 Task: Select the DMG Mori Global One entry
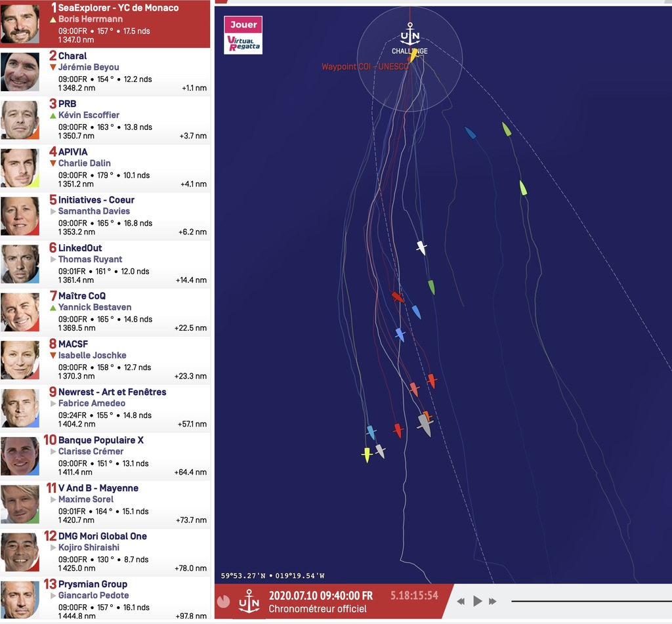106,552
